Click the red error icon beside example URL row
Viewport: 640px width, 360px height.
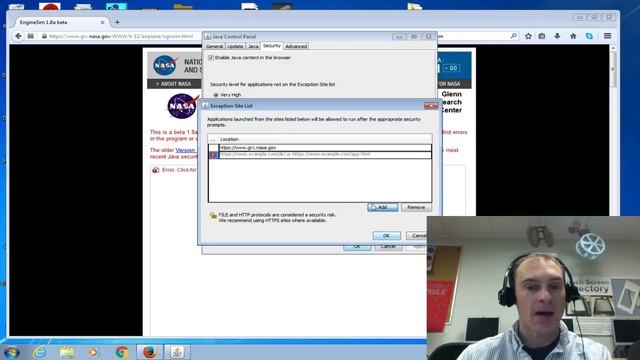click(213, 155)
